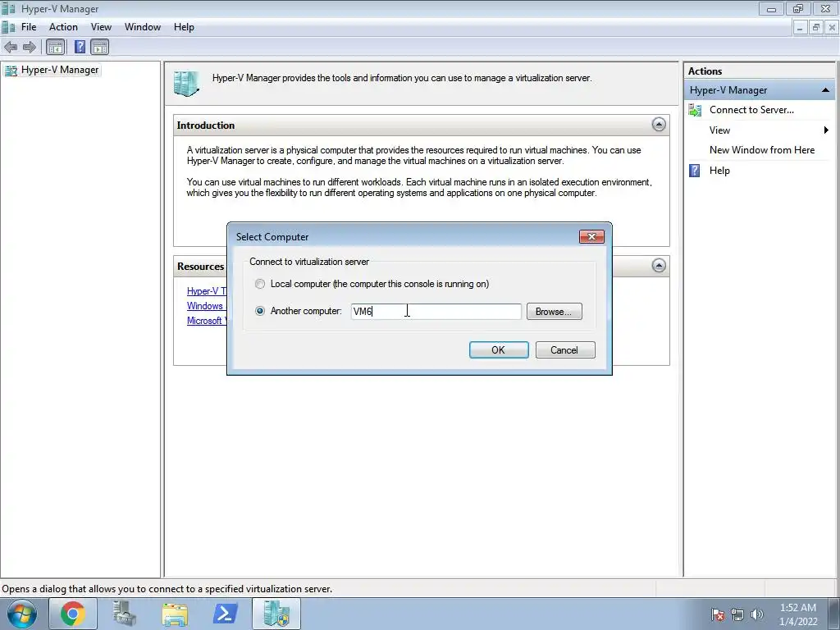Click the Help icon in Actions pane
The height and width of the screenshot is (630, 840).
click(x=694, y=171)
